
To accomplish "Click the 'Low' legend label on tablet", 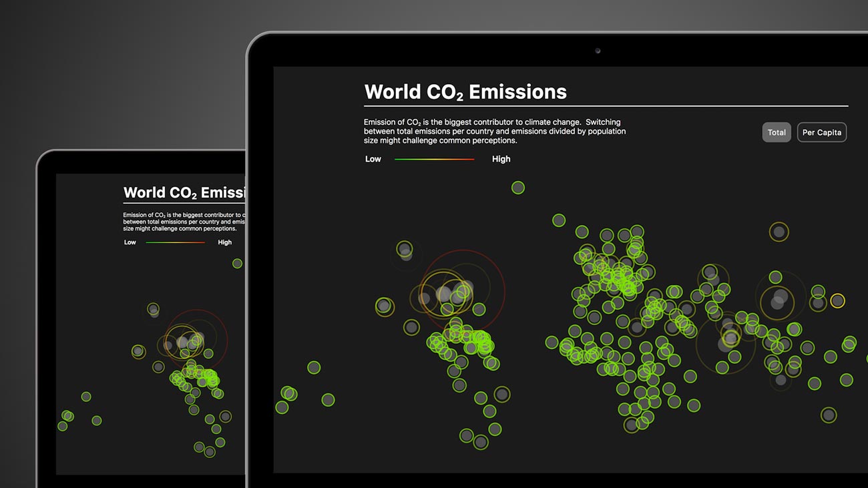I will click(x=130, y=242).
